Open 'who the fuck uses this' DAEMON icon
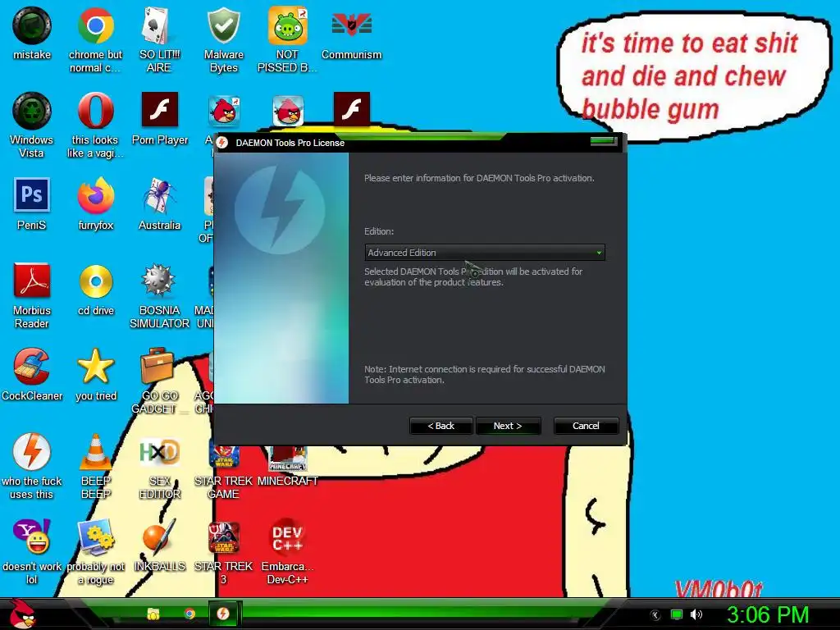840x630 pixels. point(32,452)
